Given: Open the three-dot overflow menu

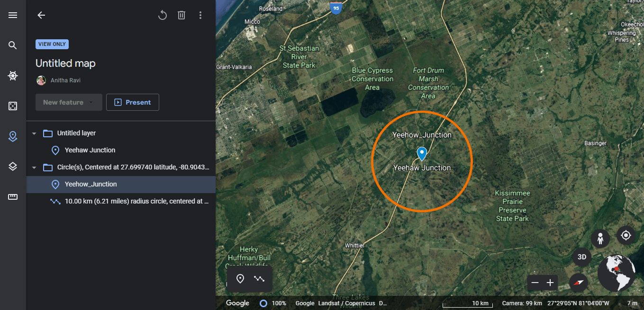Looking at the screenshot, I should point(200,15).
